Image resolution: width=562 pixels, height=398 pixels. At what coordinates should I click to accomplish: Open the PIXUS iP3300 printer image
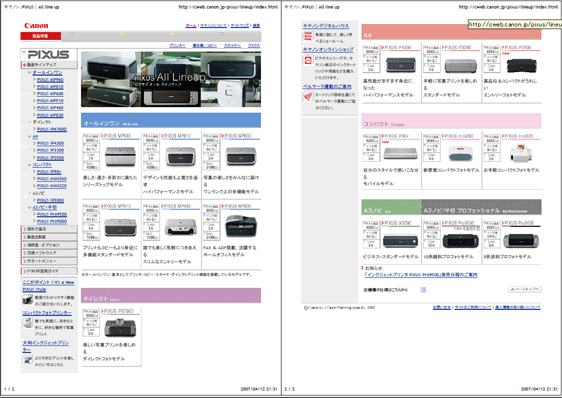click(461, 66)
